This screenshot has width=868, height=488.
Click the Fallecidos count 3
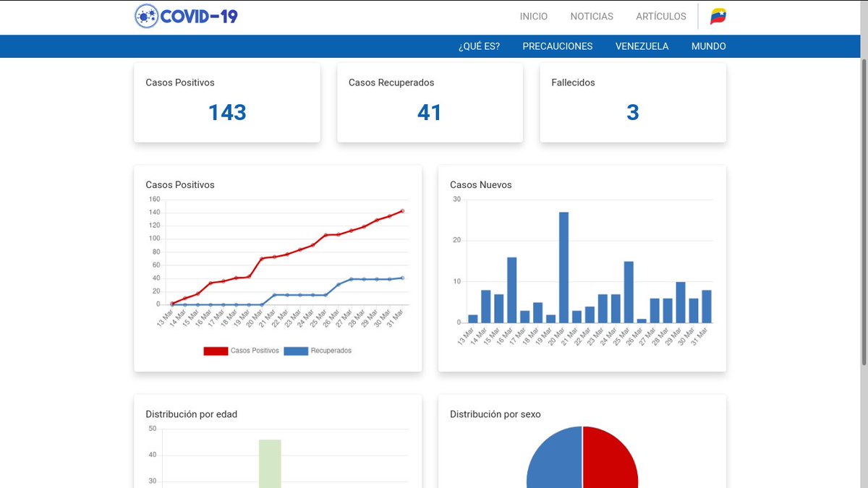633,113
